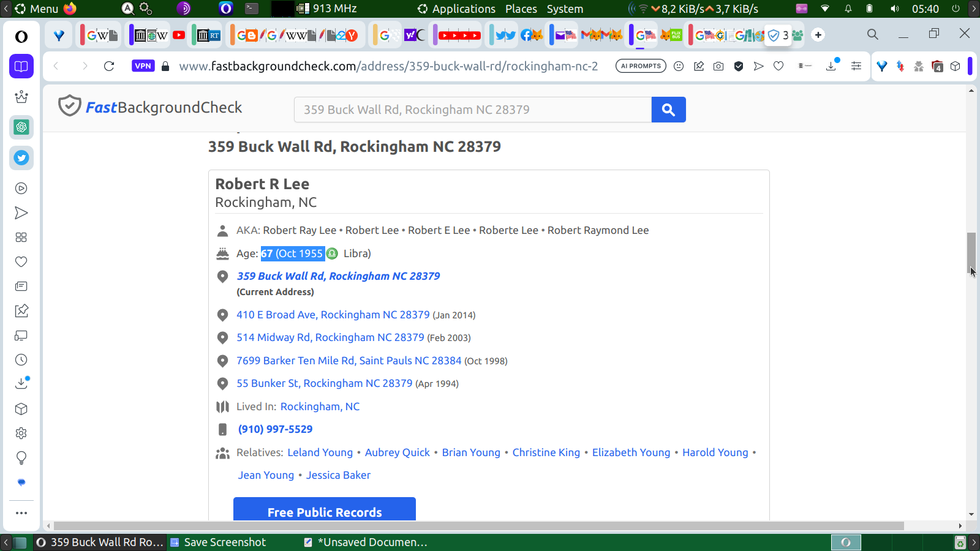Reload the current page
The width and height of the screenshot is (980, 551).
(109, 66)
